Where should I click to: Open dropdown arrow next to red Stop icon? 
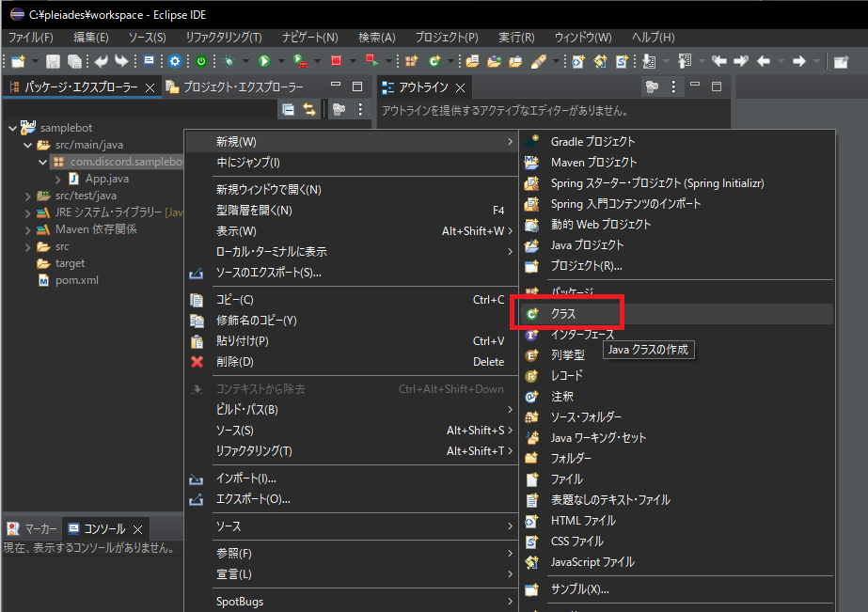[x=353, y=61]
